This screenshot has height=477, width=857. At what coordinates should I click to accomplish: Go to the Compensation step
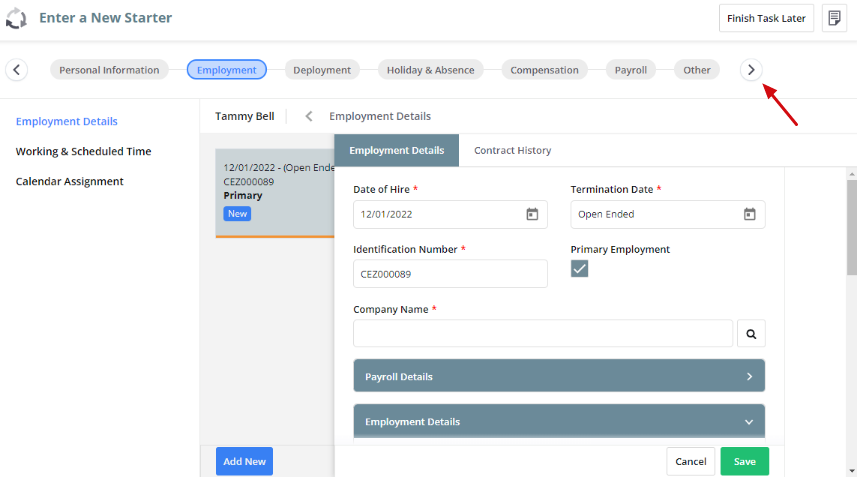pyautogui.click(x=544, y=70)
